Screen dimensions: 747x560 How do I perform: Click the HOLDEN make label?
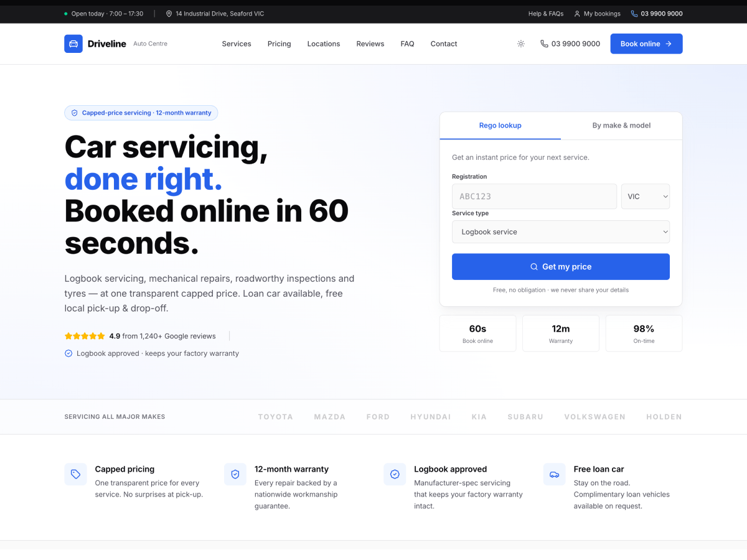[x=664, y=417]
